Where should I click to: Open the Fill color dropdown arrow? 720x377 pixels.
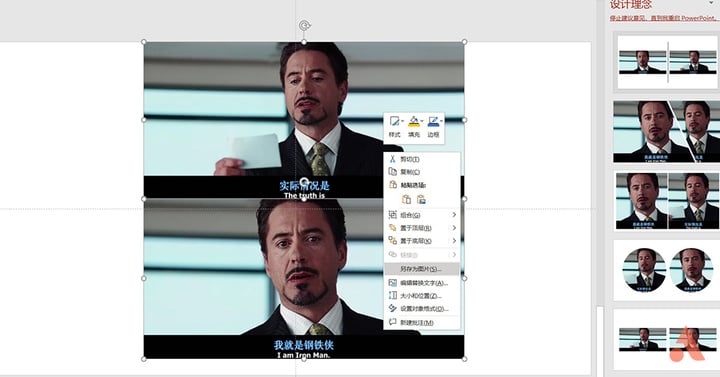point(422,121)
